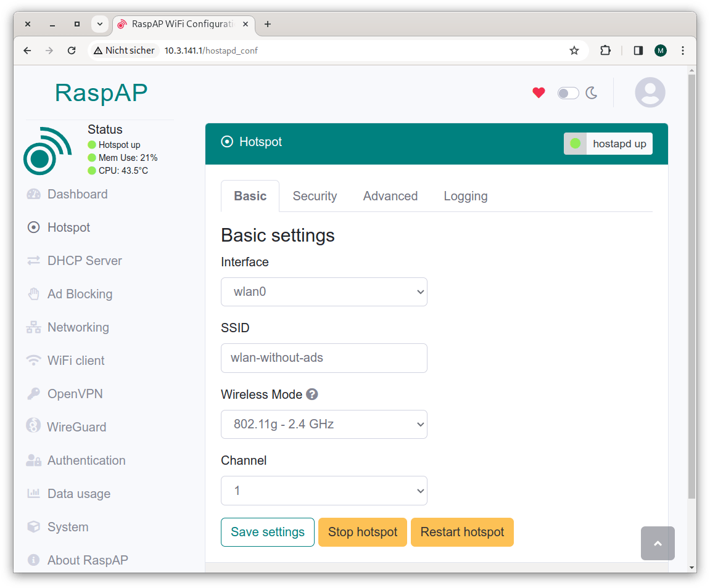Switch to the Advanced tab

(x=390, y=196)
